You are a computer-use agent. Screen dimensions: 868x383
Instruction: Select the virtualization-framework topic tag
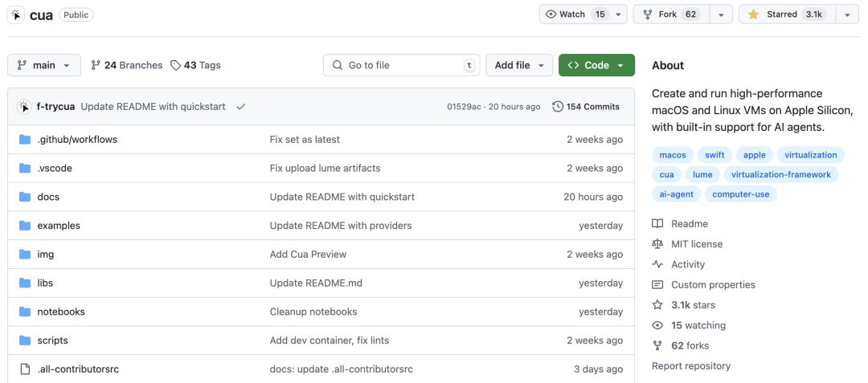781,175
